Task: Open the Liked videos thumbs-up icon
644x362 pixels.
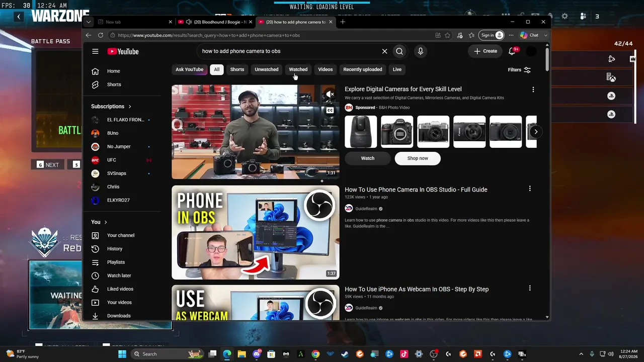Action: (95, 289)
